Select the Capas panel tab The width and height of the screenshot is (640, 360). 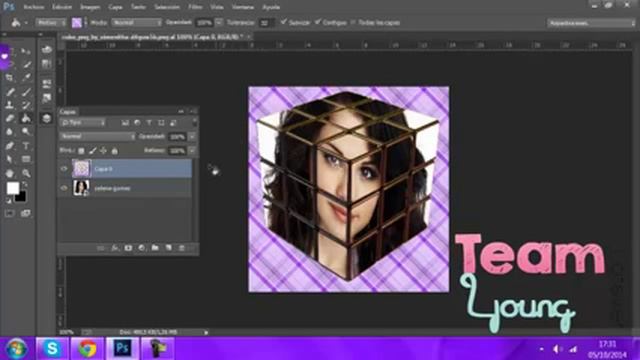click(68, 111)
